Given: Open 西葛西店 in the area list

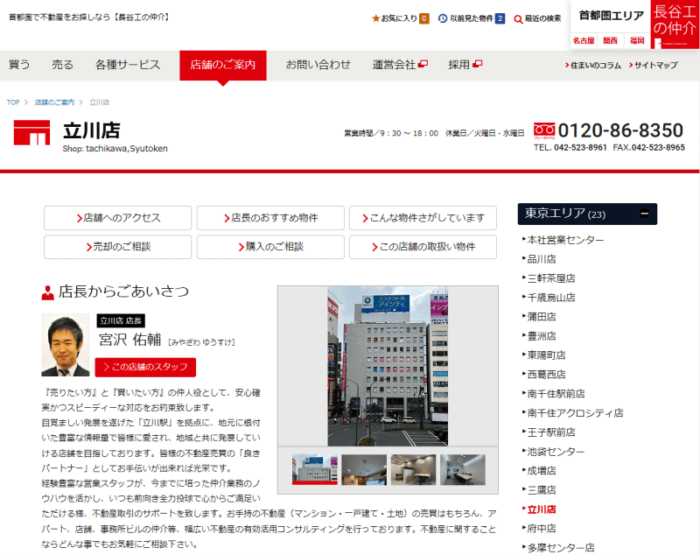Looking at the screenshot, I should tap(546, 375).
